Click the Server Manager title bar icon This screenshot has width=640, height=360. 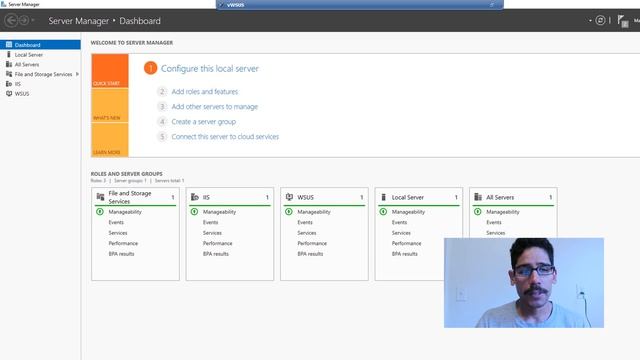[4, 4]
